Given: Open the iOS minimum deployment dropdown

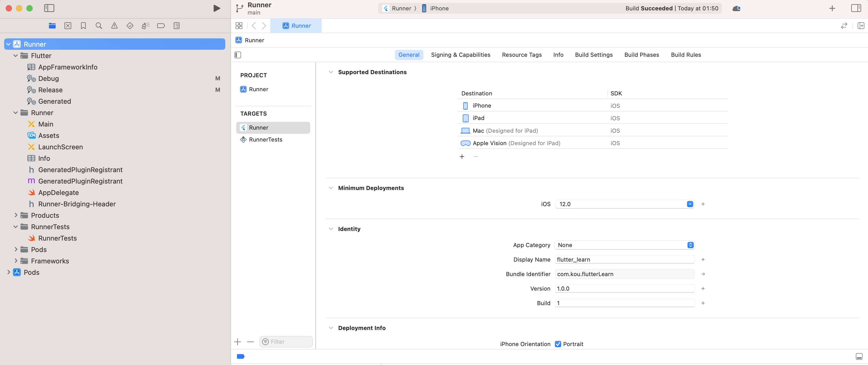Looking at the screenshot, I should click(x=690, y=204).
